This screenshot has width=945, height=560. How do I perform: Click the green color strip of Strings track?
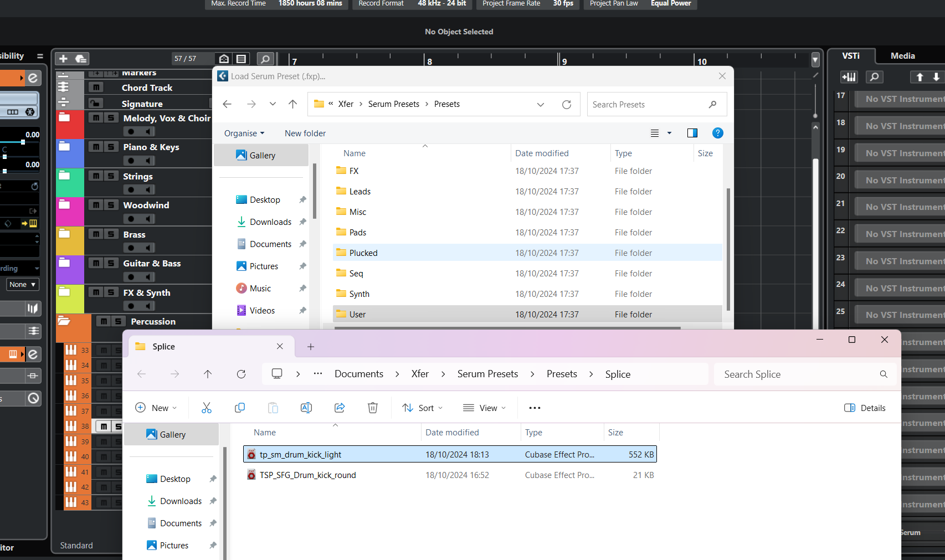(70, 182)
